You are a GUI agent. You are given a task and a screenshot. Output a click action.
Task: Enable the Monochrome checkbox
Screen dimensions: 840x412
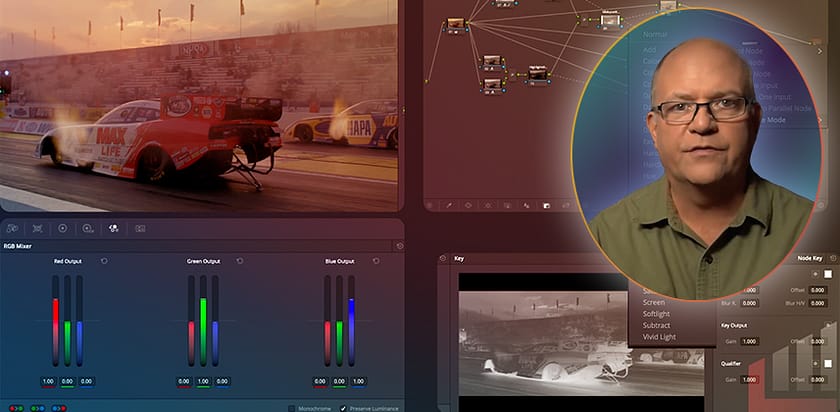point(291,408)
